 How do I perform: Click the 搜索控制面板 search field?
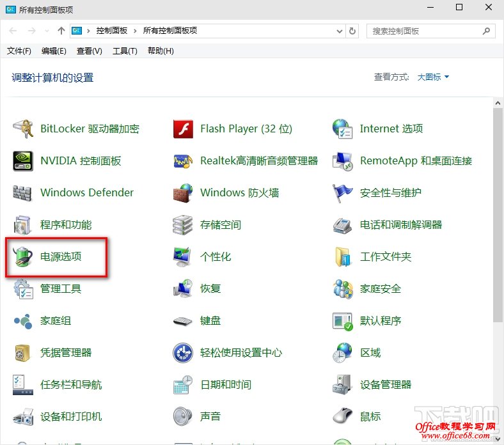[430, 31]
